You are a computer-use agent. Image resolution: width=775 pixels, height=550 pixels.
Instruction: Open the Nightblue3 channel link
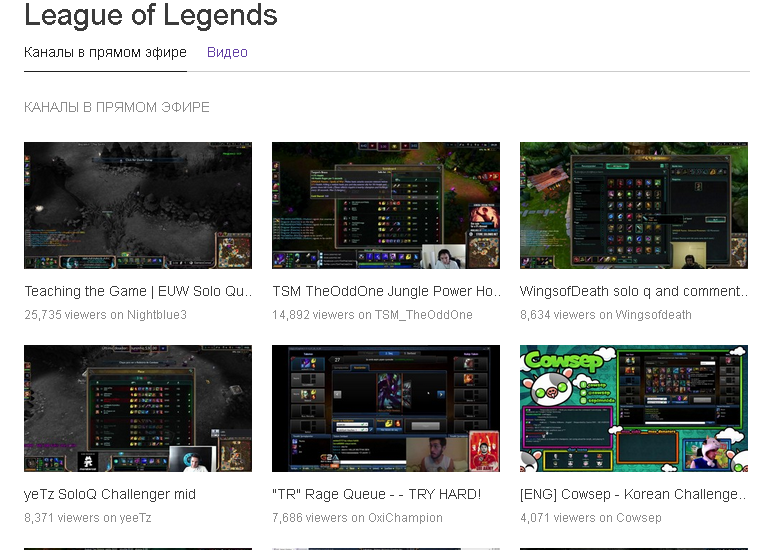(x=157, y=315)
